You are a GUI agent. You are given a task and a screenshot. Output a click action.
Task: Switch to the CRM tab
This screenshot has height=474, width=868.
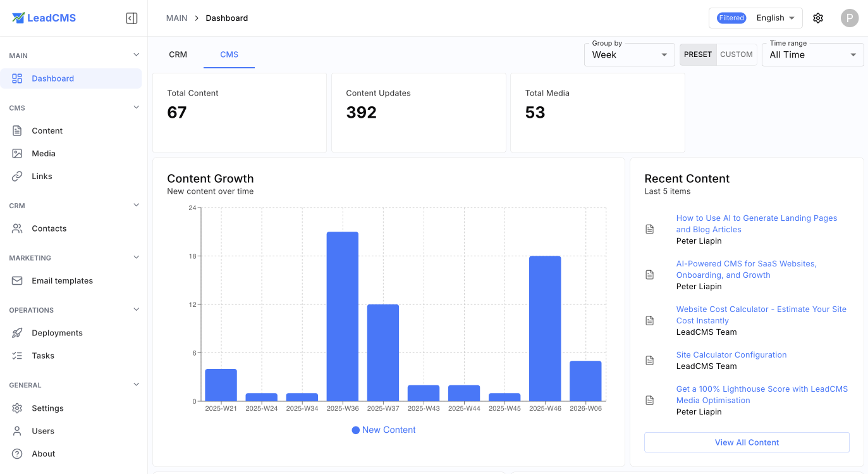[x=178, y=54]
